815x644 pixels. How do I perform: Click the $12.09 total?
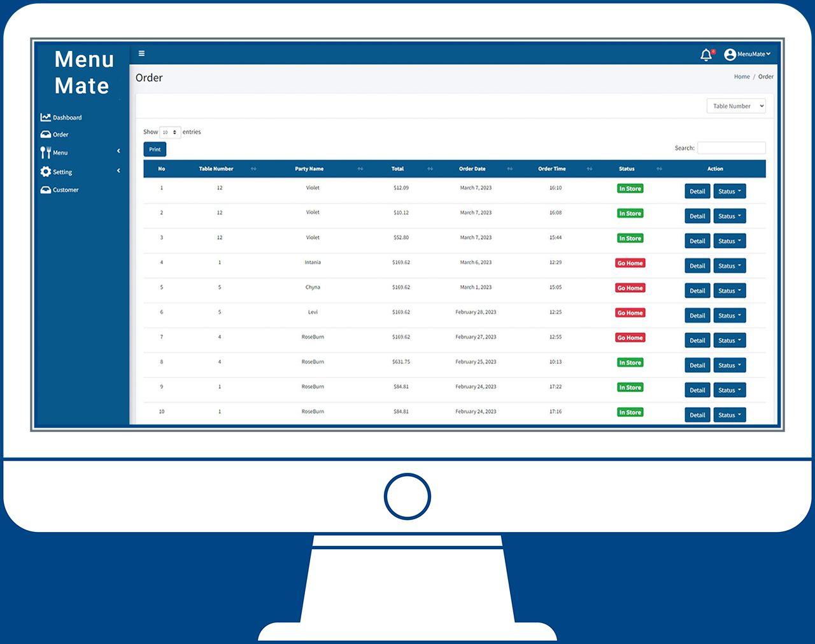pyautogui.click(x=401, y=188)
